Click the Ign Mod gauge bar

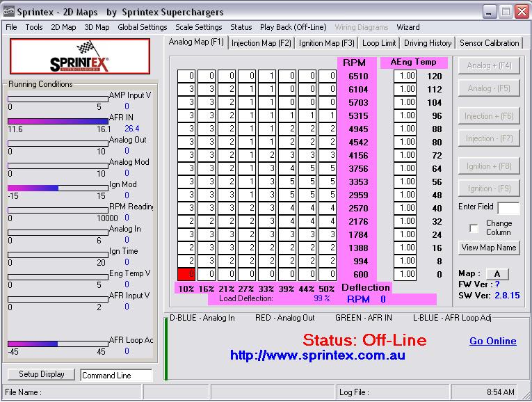coord(58,188)
